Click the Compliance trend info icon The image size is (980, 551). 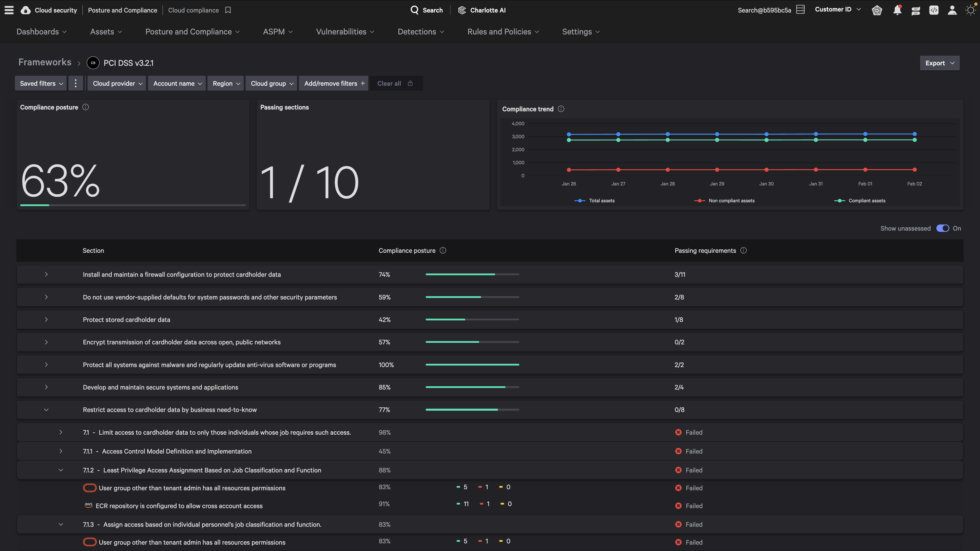(x=561, y=109)
